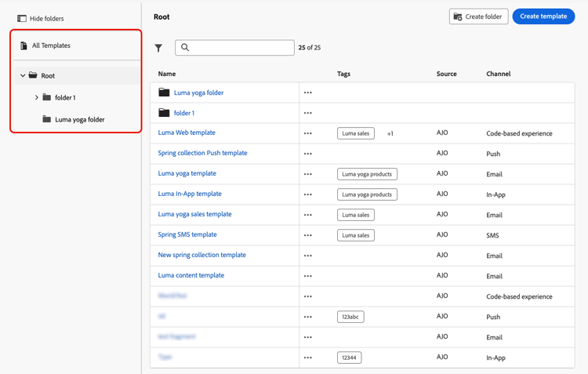Open New spring collection template link
Viewport: 588px width, 374px height.
coord(201,255)
